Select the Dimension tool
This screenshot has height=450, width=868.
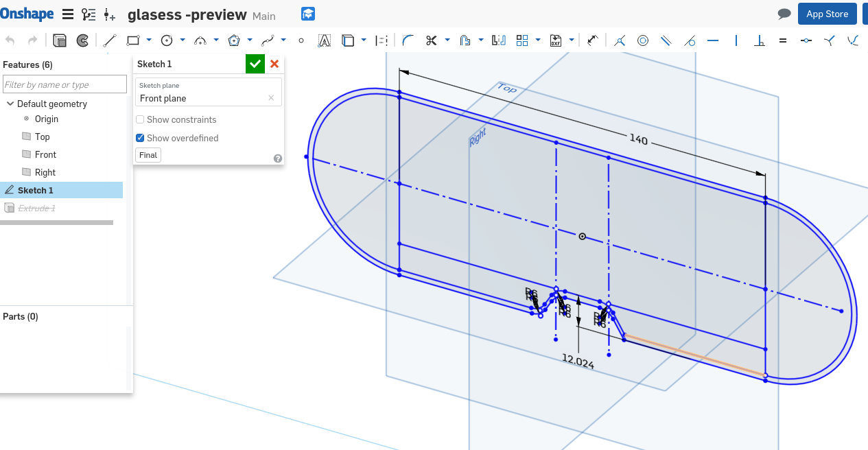(593, 40)
